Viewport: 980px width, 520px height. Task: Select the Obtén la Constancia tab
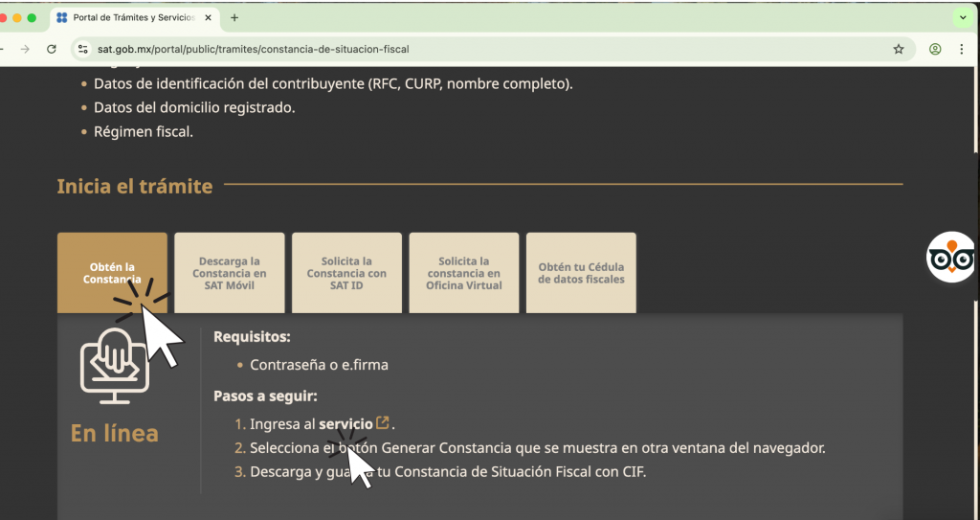coord(112,273)
